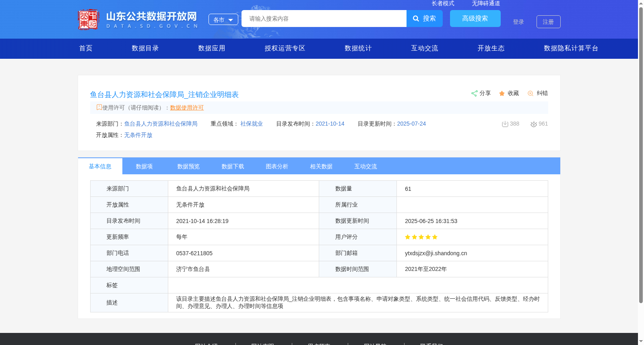Click the 登录 login link
This screenshot has width=644, height=345.
click(x=518, y=22)
